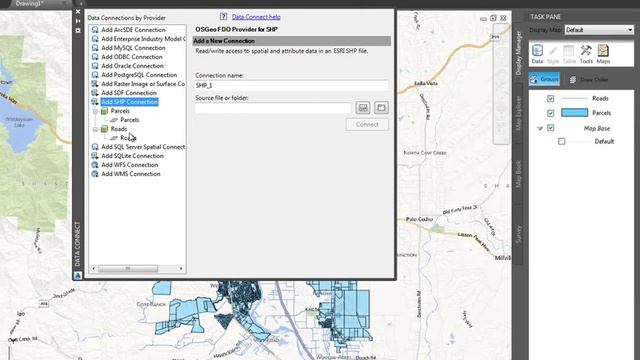This screenshot has height=360, width=640.
Task: Open the Map Explorer side tab
Action: click(518, 113)
